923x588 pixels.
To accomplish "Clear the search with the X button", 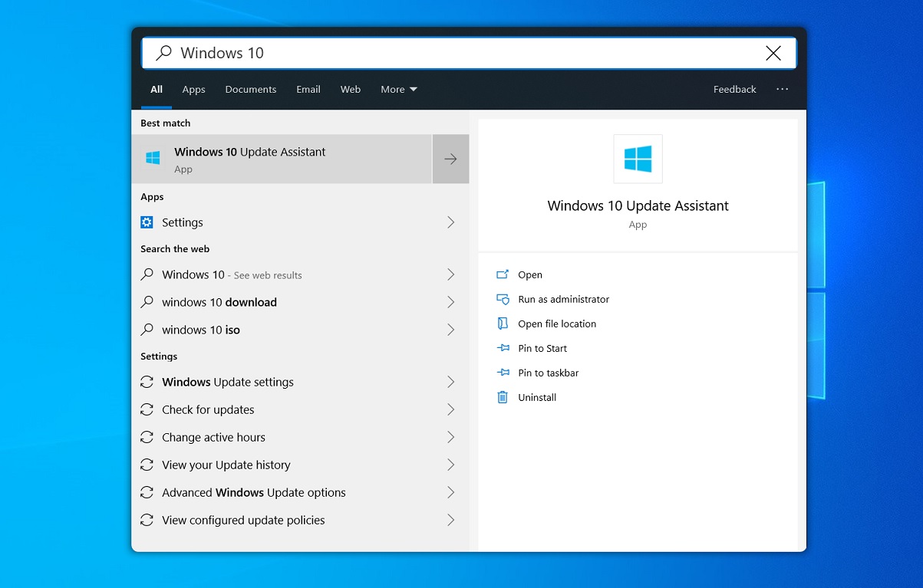I will pos(773,52).
